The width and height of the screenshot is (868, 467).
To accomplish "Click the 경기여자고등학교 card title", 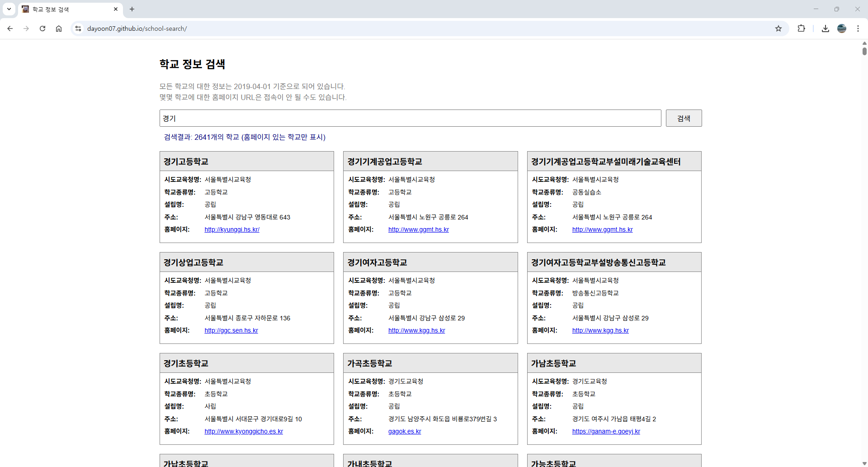I will click(377, 262).
